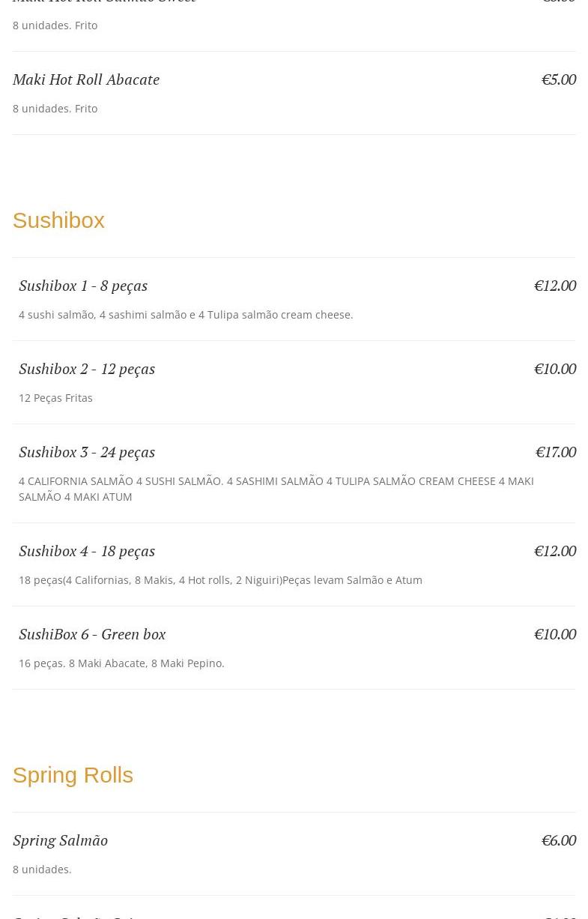
Task: Select the "12 Peças Fritas" description
Action: [55, 398]
